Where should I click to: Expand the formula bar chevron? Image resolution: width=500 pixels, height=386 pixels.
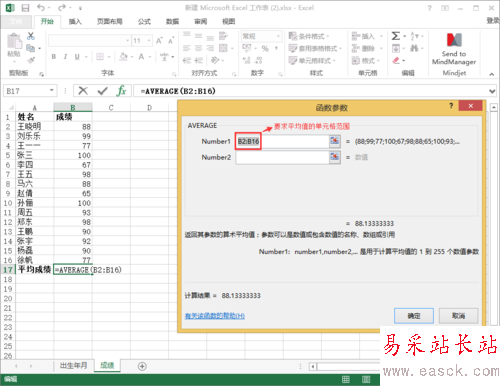(492, 91)
